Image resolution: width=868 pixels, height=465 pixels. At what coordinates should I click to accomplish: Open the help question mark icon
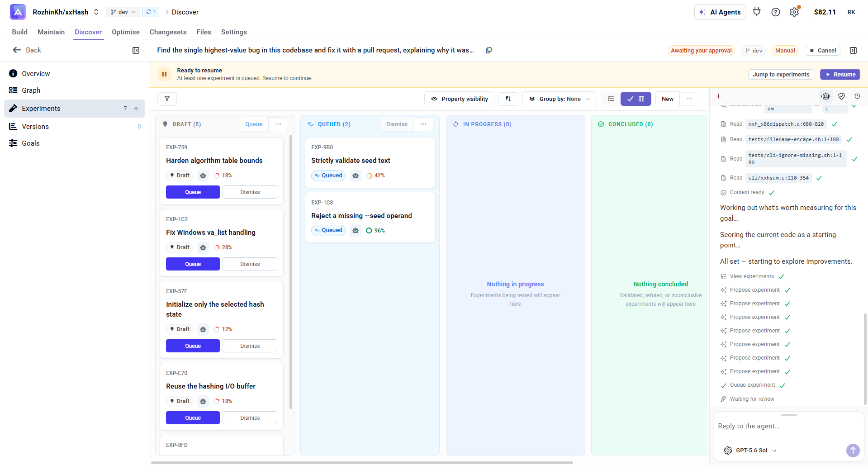[x=776, y=12]
